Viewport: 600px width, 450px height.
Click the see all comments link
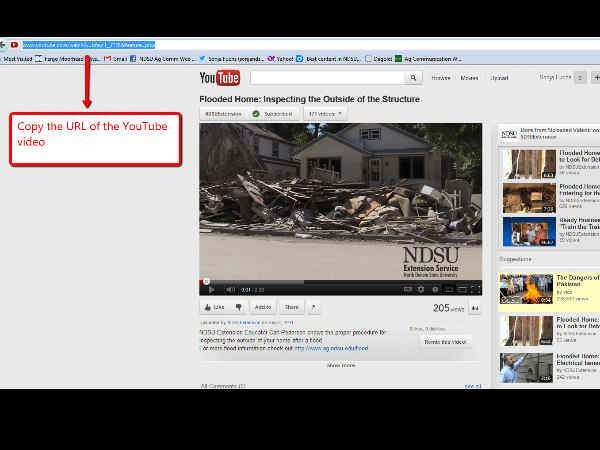coord(473,386)
